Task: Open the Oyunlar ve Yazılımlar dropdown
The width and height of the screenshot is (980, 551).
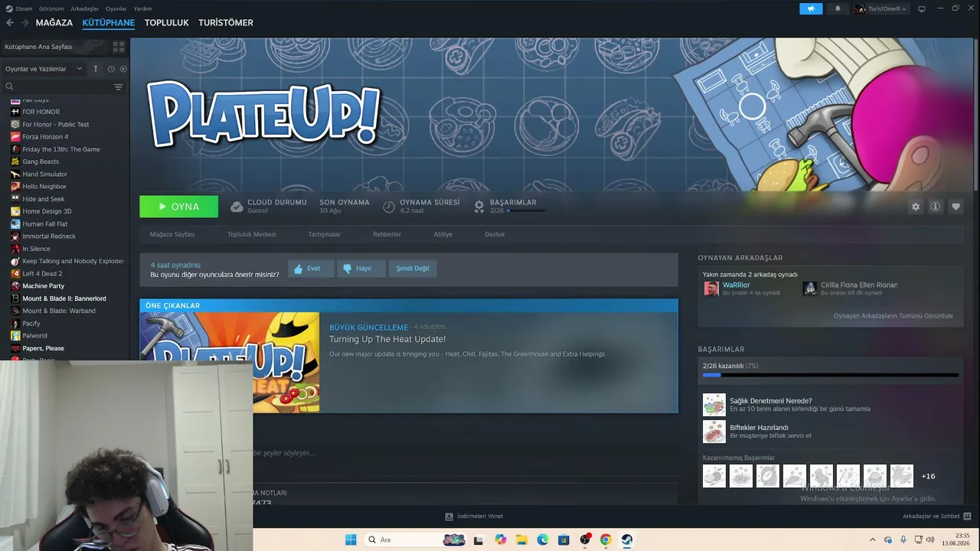Action: point(44,69)
